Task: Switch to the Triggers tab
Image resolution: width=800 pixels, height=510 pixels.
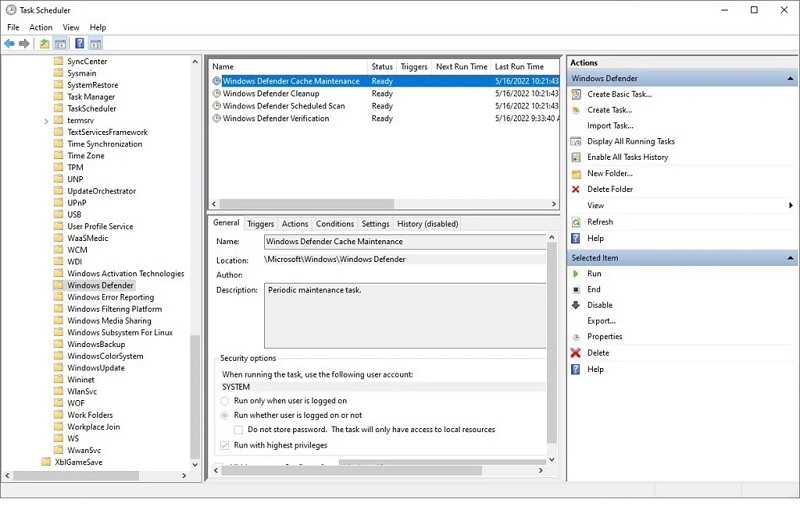Action: tap(261, 224)
